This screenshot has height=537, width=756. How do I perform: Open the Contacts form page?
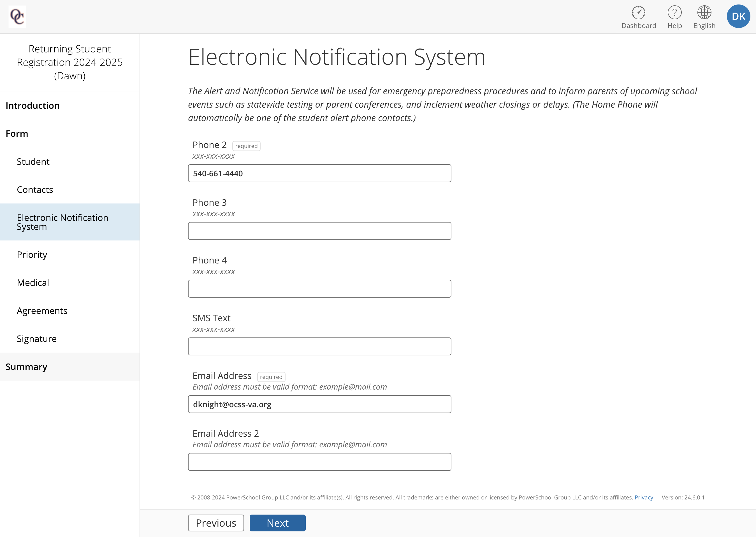[x=35, y=190]
